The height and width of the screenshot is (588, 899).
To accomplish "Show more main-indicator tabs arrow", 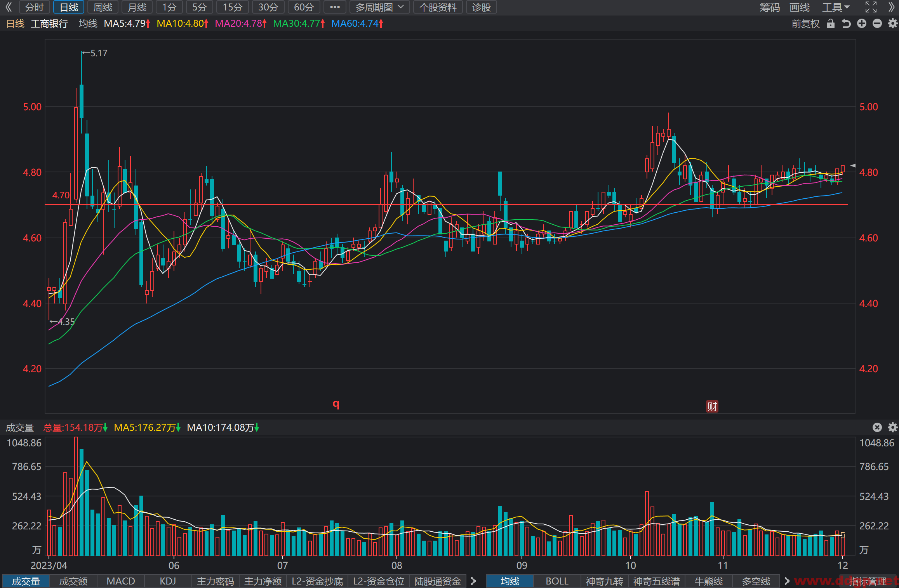I will click(x=787, y=581).
